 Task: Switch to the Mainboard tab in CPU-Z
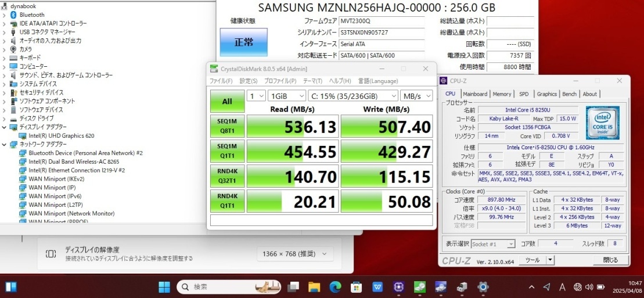[475, 94]
